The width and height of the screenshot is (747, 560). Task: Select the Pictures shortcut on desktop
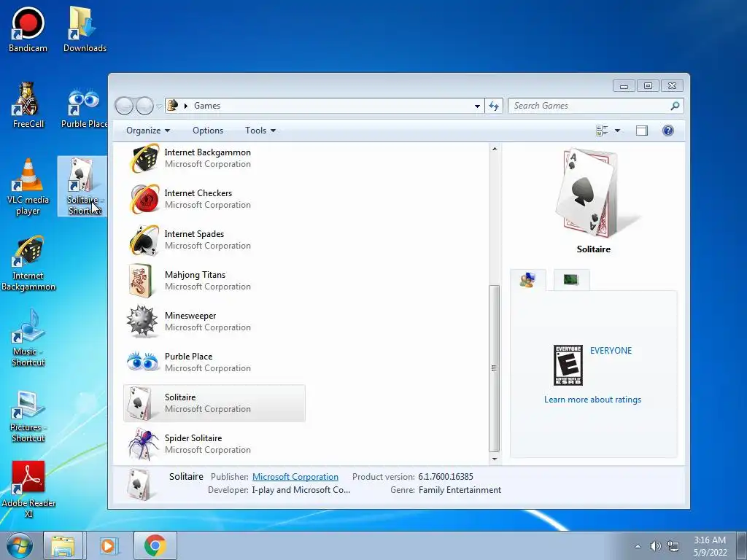[28, 416]
